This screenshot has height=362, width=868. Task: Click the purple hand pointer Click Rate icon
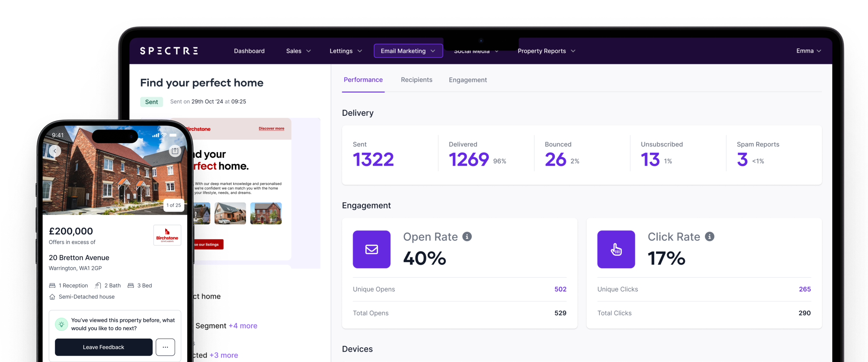(616, 249)
